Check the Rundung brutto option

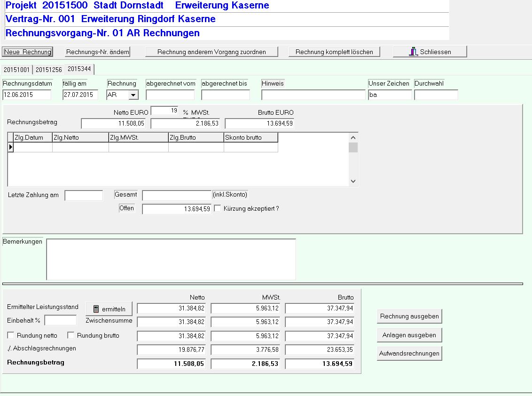pos(71,335)
